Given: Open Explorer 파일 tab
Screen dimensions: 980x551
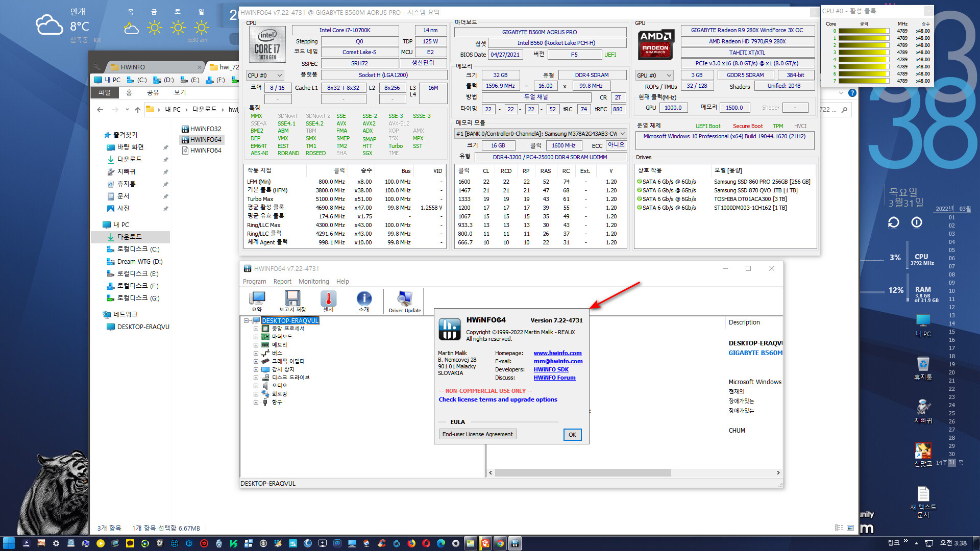Looking at the screenshot, I should point(105,92).
